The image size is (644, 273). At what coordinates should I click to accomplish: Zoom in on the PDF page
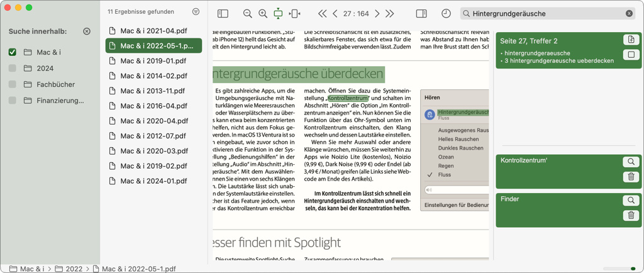coord(263,13)
